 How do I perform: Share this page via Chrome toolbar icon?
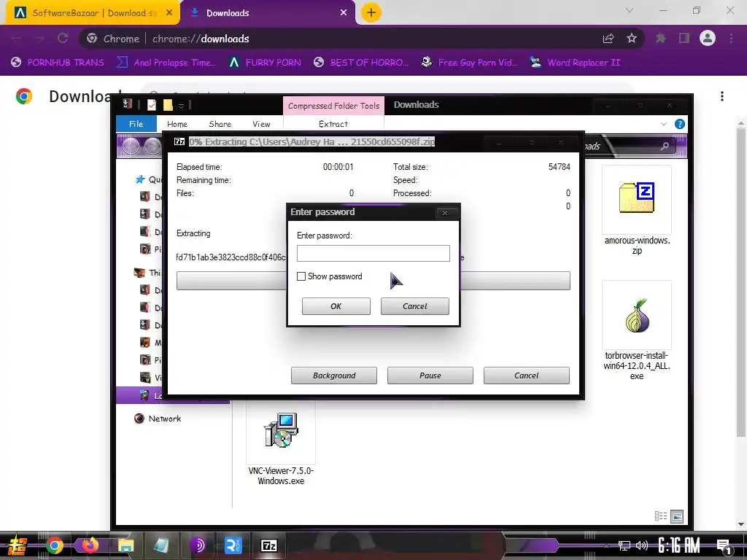pyautogui.click(x=608, y=39)
